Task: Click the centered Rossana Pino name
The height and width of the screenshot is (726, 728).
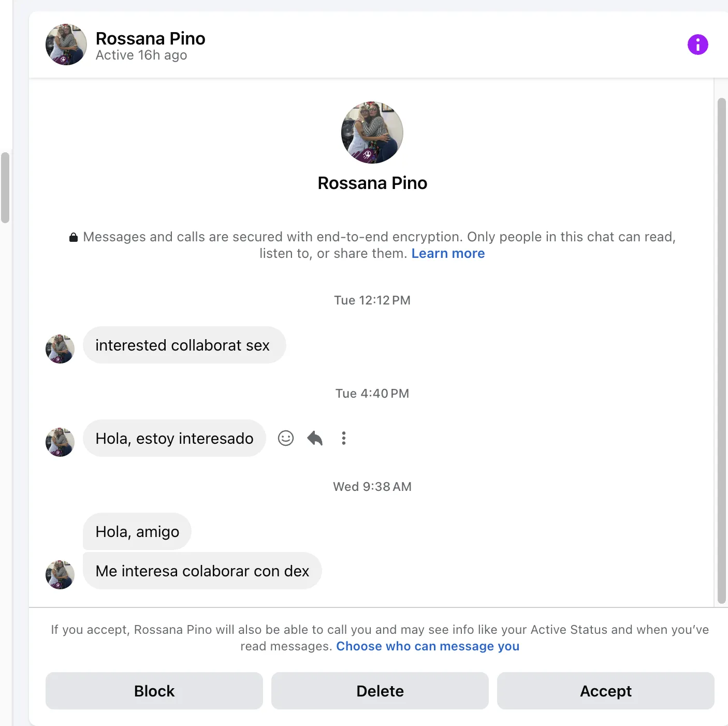Action: 372,183
